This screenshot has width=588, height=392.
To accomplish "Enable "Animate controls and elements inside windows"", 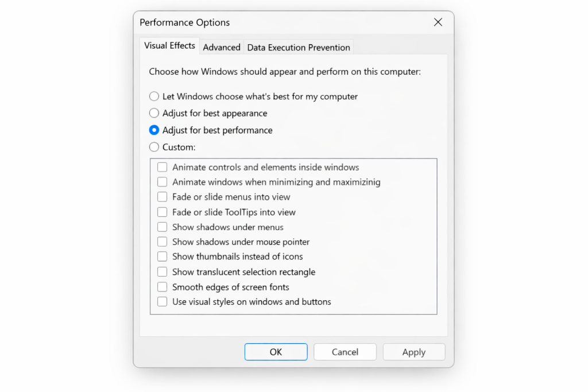I will [162, 167].
